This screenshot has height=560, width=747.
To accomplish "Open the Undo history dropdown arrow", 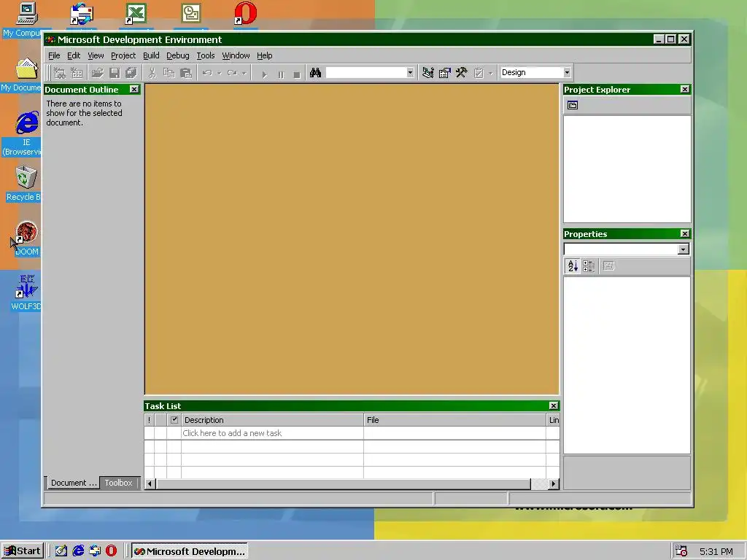I will click(219, 73).
